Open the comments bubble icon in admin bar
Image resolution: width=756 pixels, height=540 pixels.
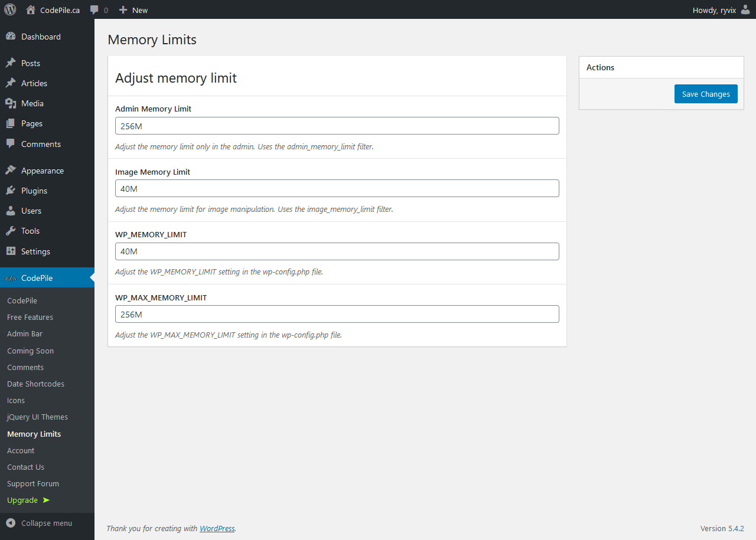click(94, 10)
